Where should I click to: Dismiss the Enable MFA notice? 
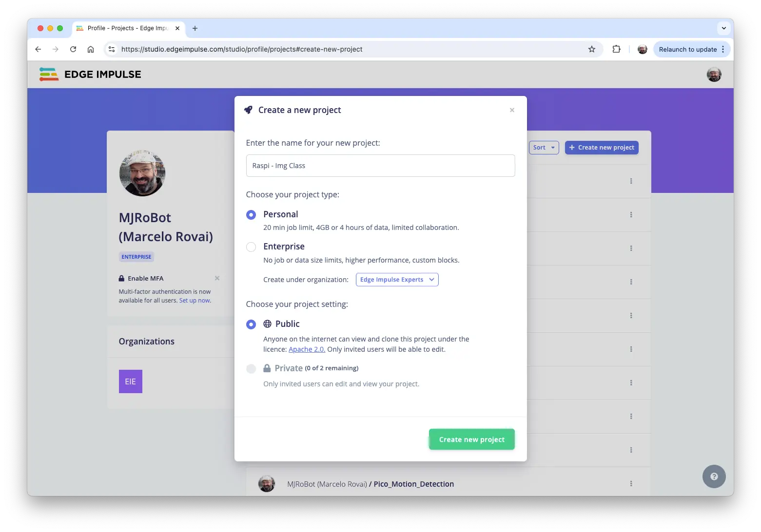pos(217,278)
